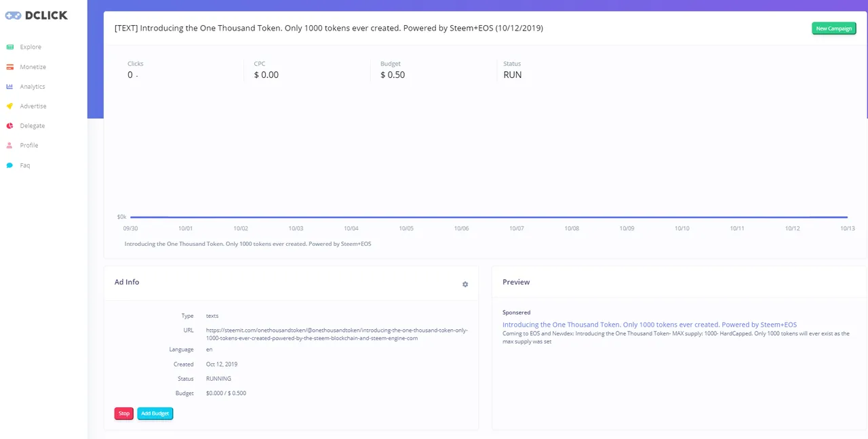Screen dimensions: 868x439
Task: Go to Monetize section
Action: coord(33,67)
